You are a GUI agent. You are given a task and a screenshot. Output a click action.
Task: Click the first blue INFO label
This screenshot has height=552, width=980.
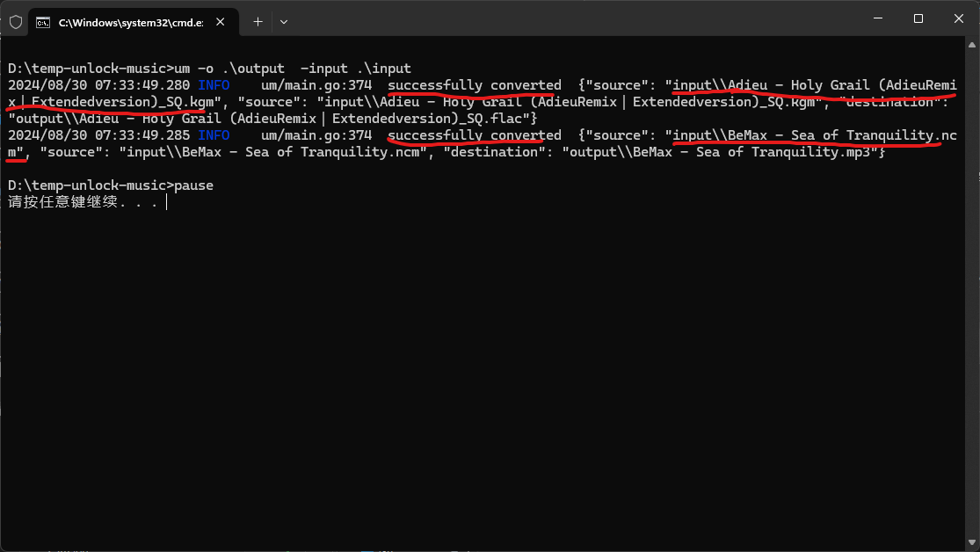click(214, 85)
